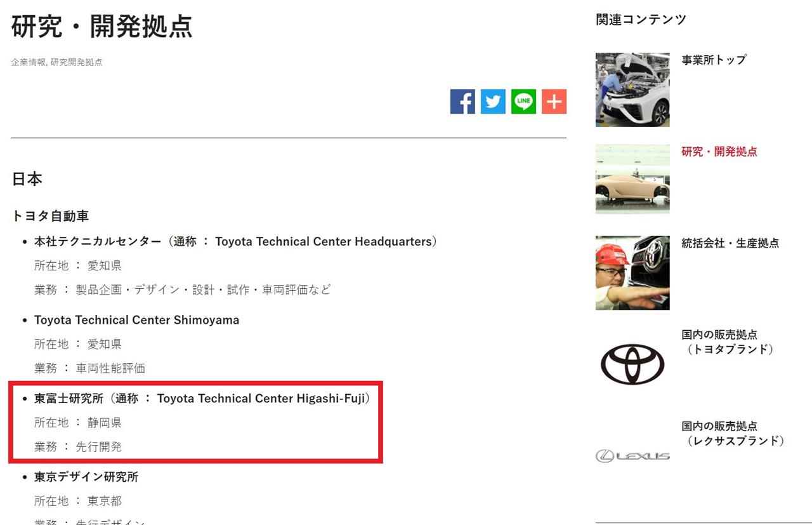
Task: Click the clay car model thumbnail
Action: 632,179
